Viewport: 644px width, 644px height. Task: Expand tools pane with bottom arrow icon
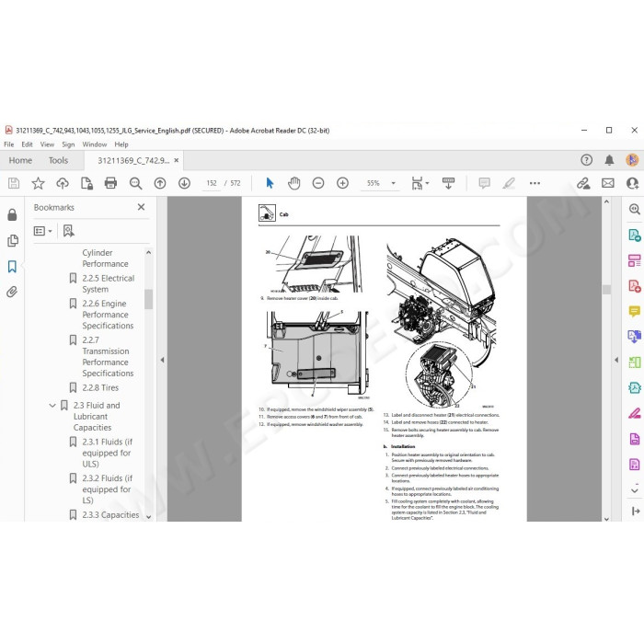pos(636,511)
